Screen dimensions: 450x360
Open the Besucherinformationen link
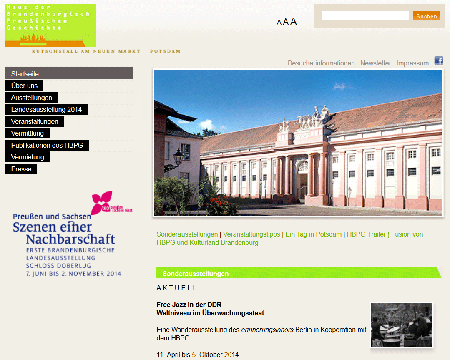pos(321,63)
